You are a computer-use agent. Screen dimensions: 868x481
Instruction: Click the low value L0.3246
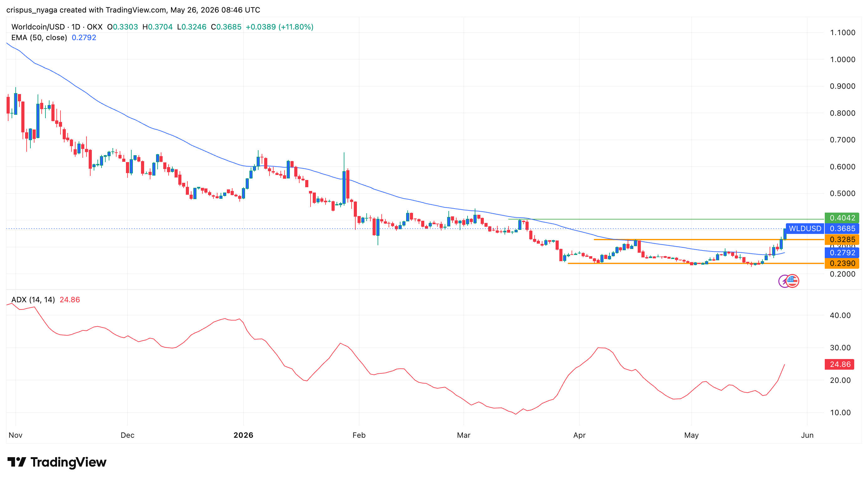pyautogui.click(x=192, y=27)
